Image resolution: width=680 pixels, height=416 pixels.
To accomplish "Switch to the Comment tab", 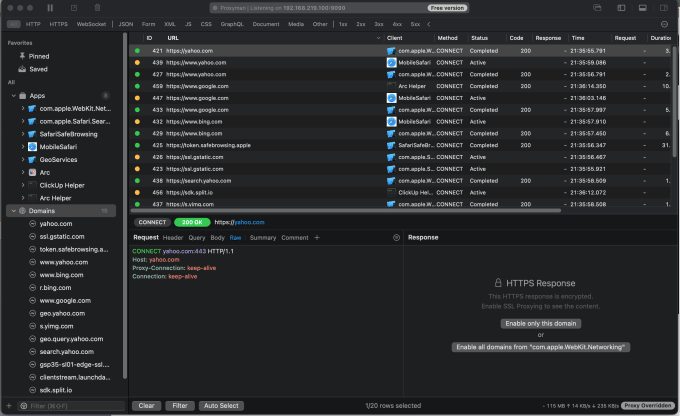I will click(295, 238).
